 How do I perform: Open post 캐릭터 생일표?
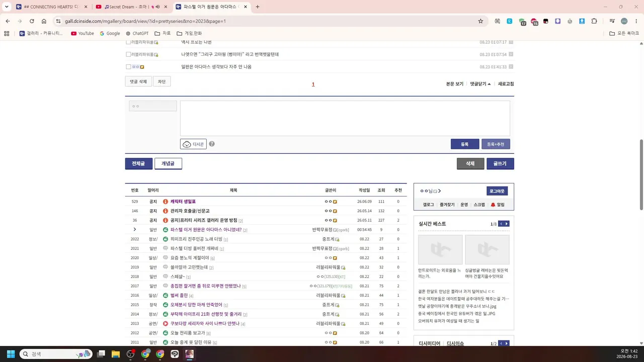[183, 202]
